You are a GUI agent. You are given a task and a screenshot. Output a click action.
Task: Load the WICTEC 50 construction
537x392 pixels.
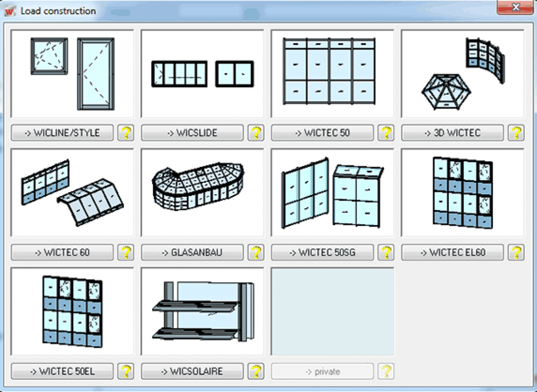(322, 133)
